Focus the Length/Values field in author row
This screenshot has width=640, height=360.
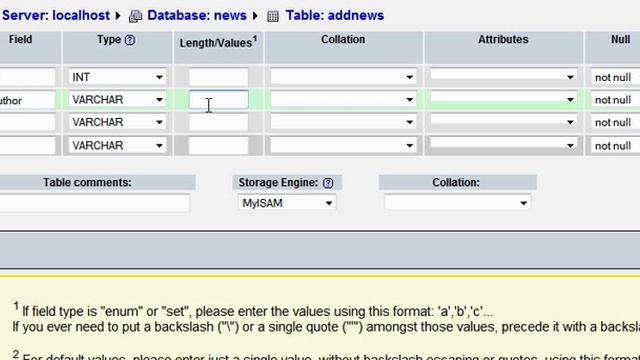click(x=218, y=100)
